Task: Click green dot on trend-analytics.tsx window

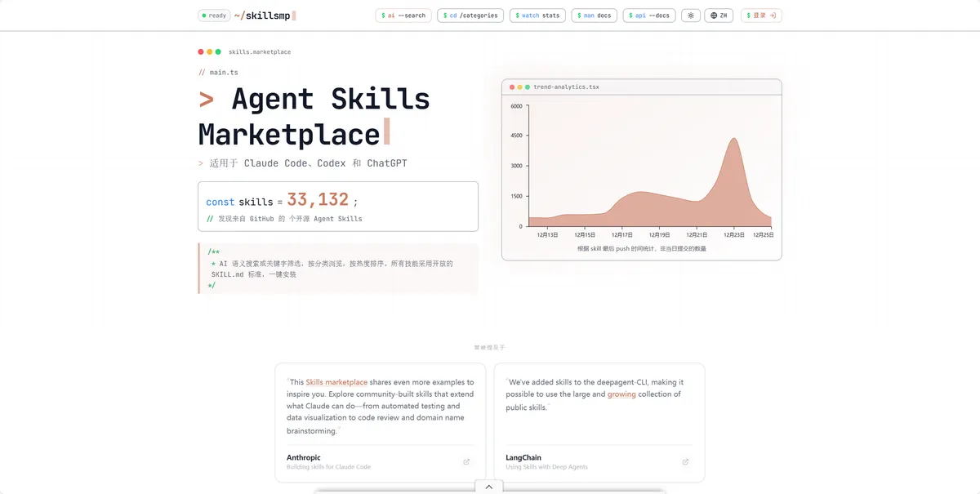Action: [x=528, y=87]
